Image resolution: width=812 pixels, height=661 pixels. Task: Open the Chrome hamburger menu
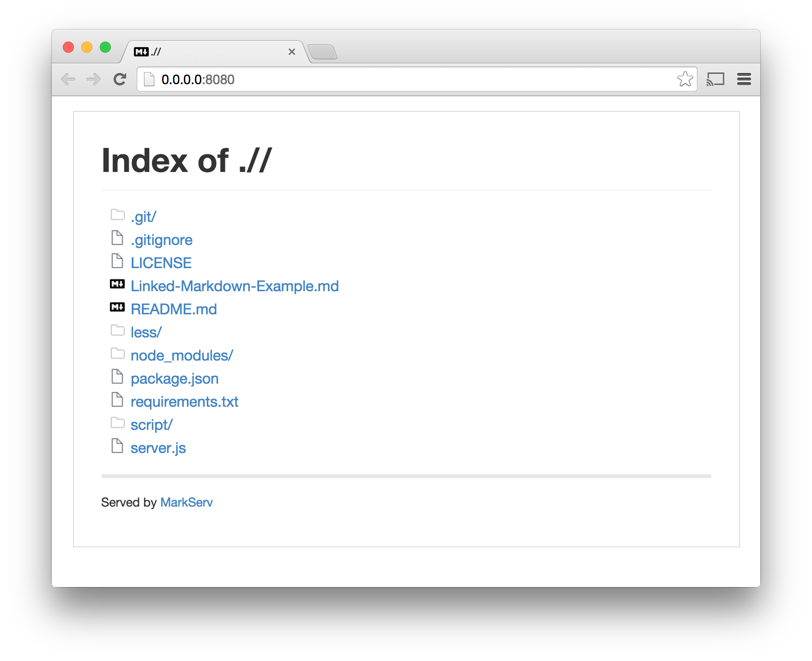click(x=744, y=80)
